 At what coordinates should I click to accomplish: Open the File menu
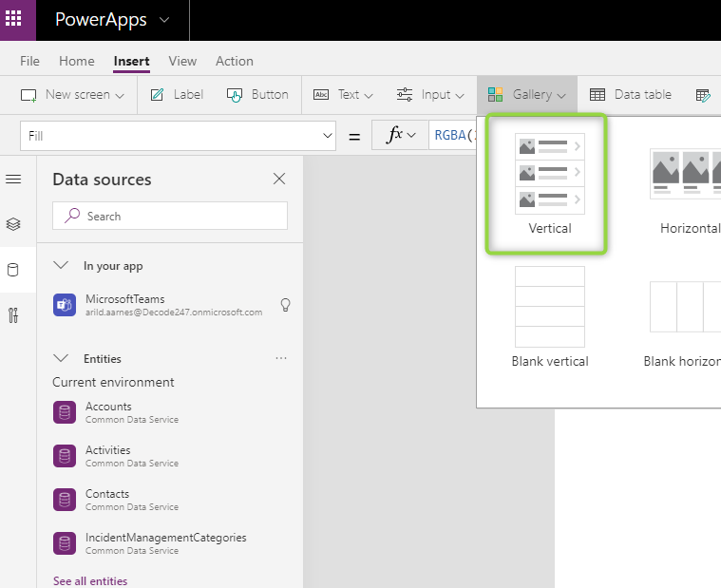[x=29, y=61]
